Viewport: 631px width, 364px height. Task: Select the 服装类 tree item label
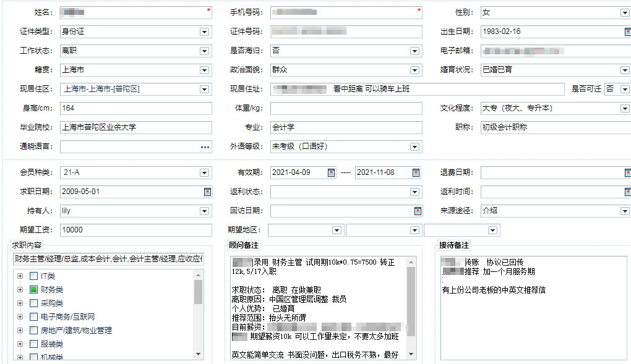(x=52, y=344)
